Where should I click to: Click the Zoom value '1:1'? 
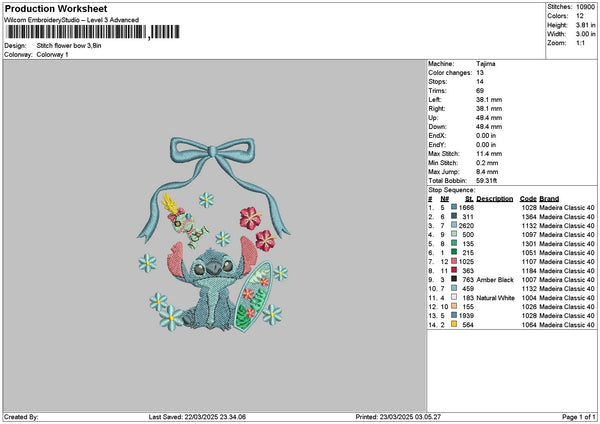pos(580,43)
